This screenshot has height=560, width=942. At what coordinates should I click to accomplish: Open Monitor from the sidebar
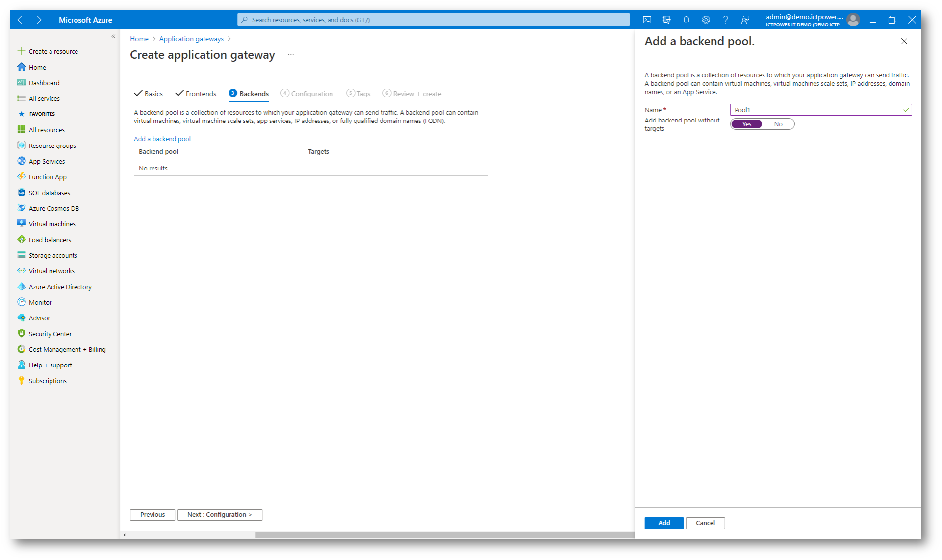coord(40,302)
